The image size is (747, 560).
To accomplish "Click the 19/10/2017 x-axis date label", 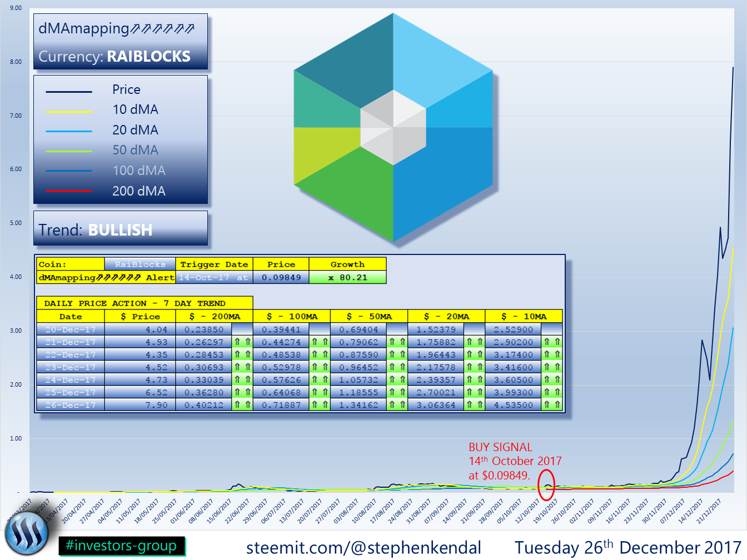I will click(546, 511).
